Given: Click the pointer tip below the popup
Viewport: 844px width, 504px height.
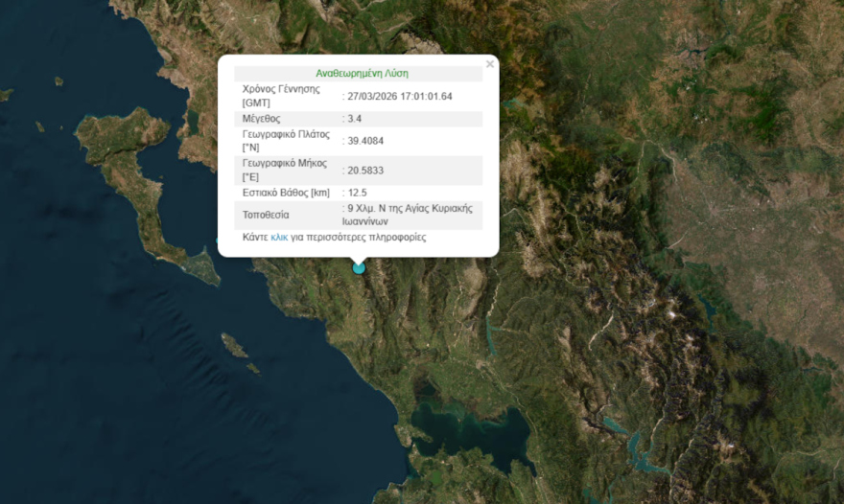Looking at the screenshot, I should coord(359,261).
